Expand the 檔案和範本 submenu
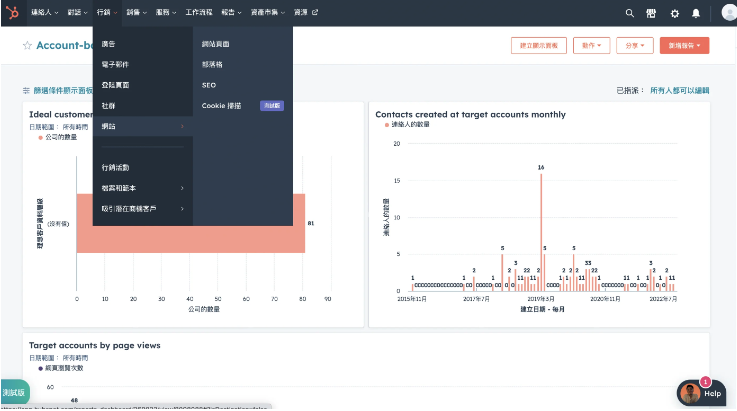This screenshot has height=411, width=737. [x=182, y=188]
